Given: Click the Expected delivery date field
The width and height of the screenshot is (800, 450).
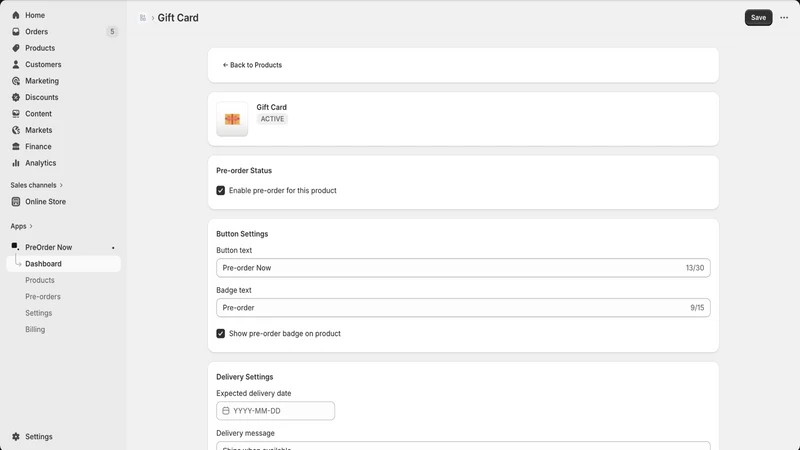Looking at the screenshot, I should [x=276, y=411].
